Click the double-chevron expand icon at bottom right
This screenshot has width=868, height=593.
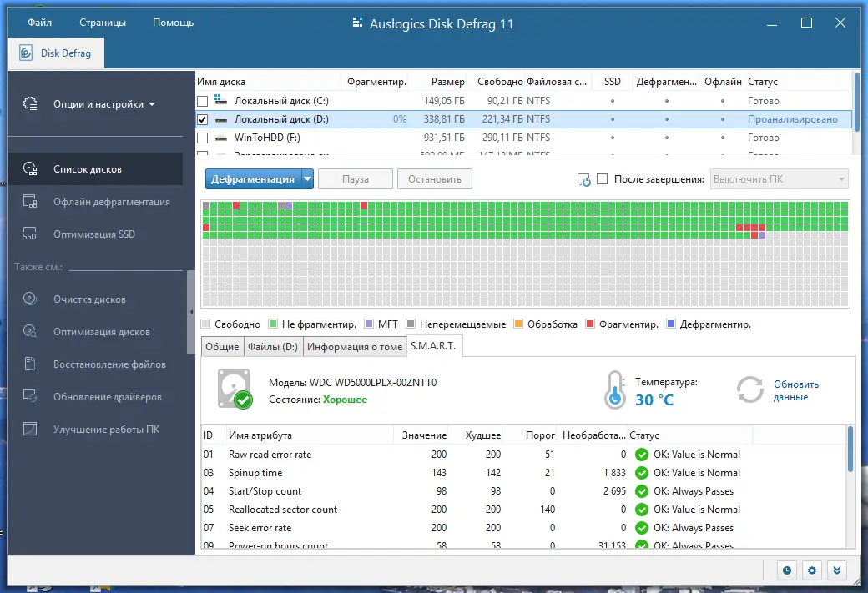pyautogui.click(x=838, y=570)
